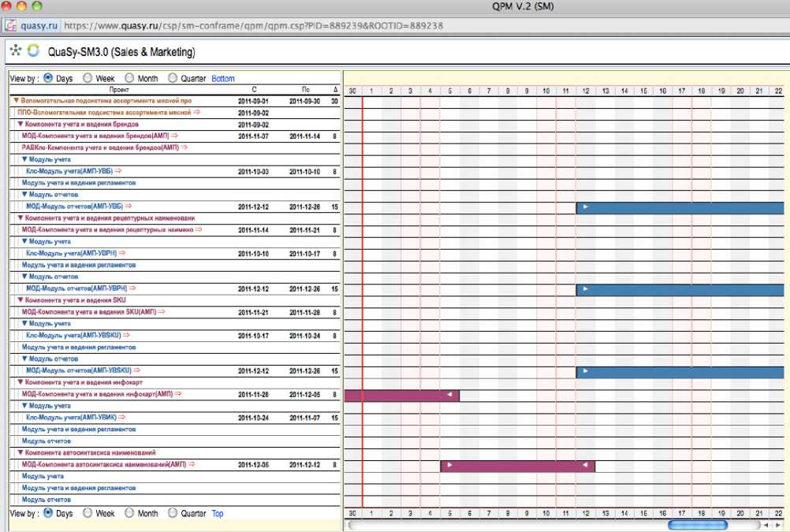Click the red arrow next to Кло-Модуль учета(АМП-УВSKU)
790x532 pixels.
point(126,335)
